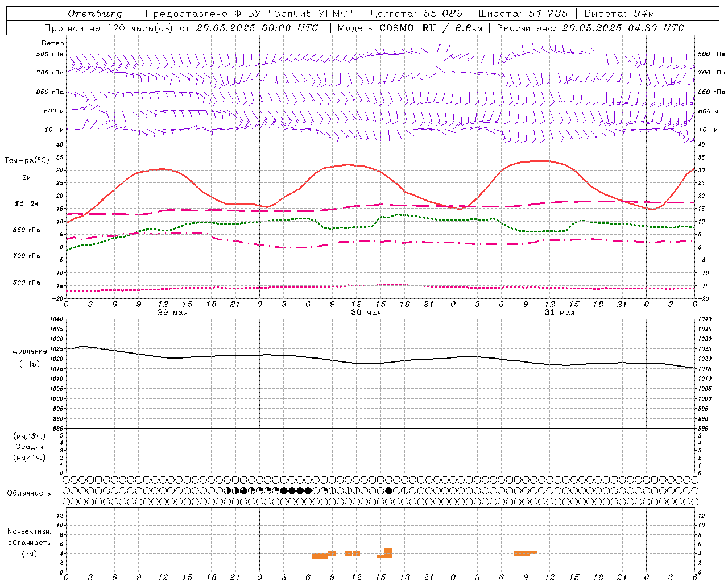
Task: Click the '(мм/3ч.)' precipitation unit label
Action: (x=30, y=436)
